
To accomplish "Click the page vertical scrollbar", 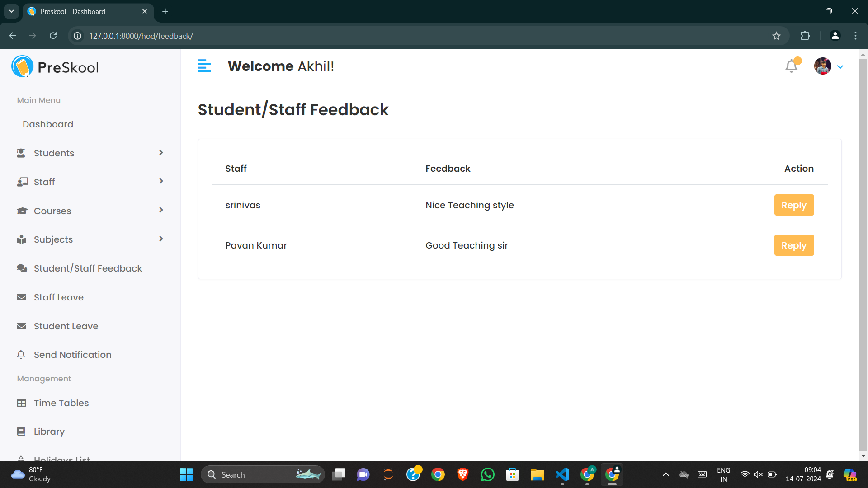I will (863, 253).
